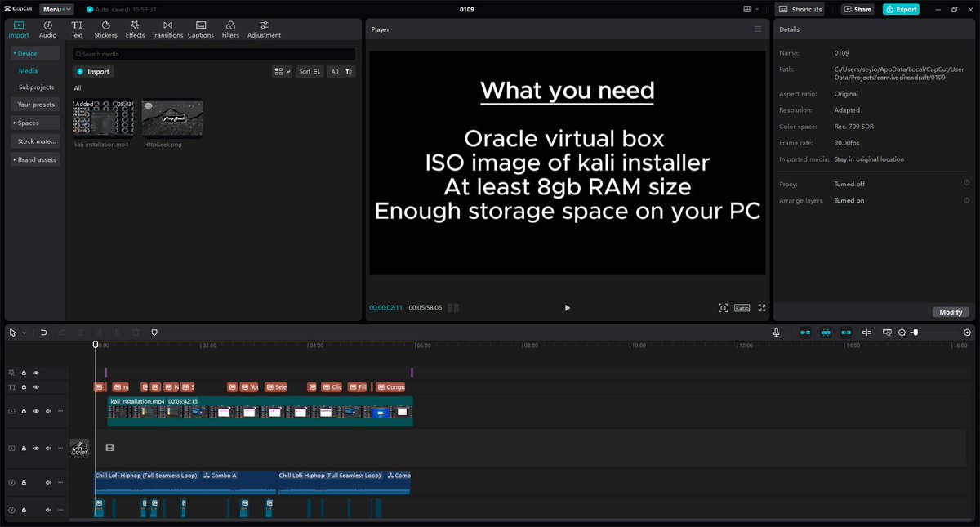Viewport: 980px width, 527px height.
Task: Select the HttpGeek.png thumbnail
Action: tap(172, 118)
